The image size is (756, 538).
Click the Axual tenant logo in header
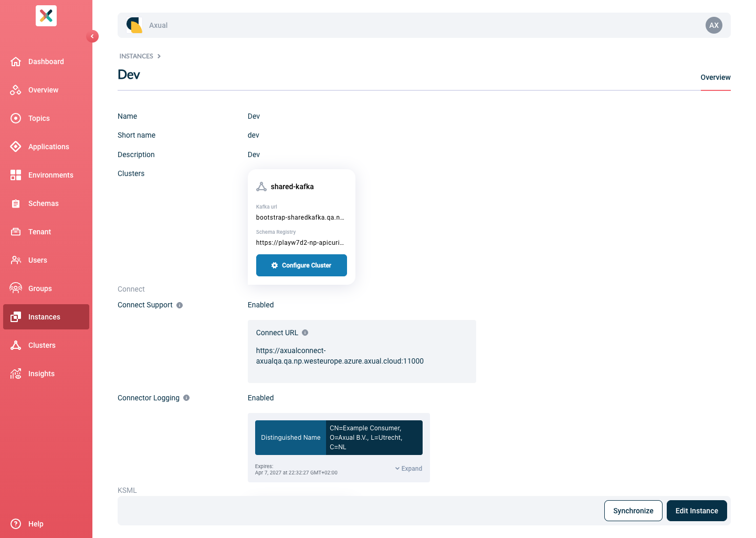pos(134,25)
